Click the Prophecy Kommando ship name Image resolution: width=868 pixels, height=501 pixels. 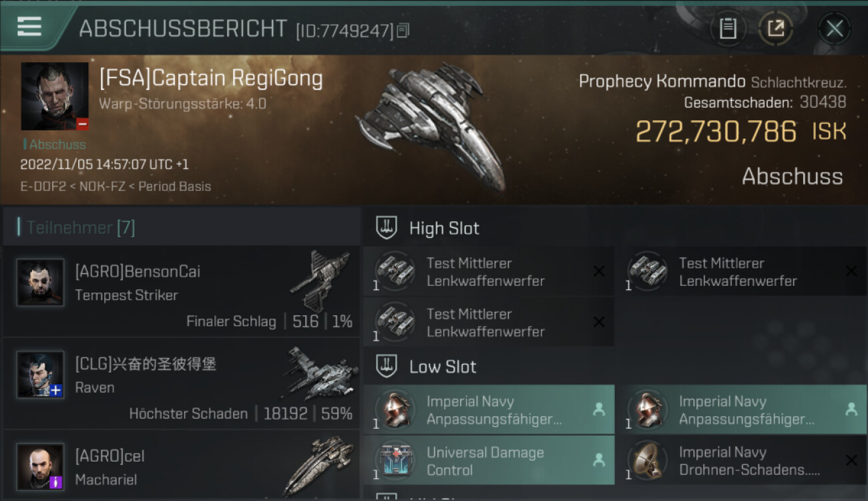point(662,81)
